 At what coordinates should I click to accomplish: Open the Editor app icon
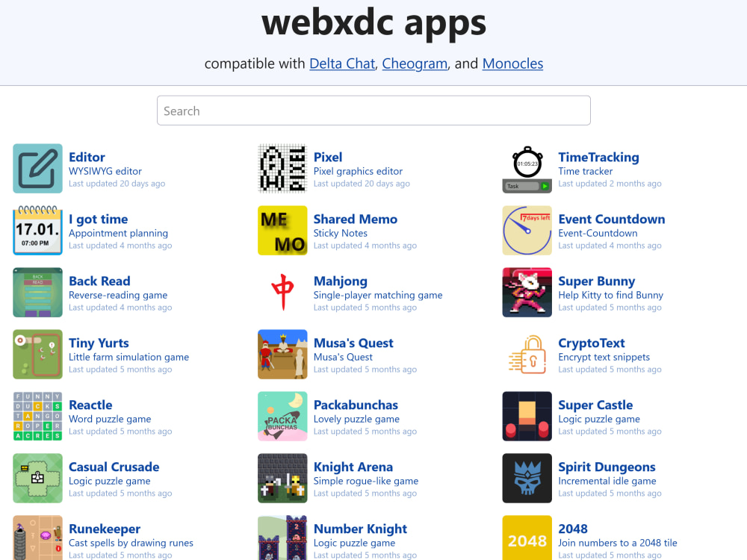tap(37, 169)
